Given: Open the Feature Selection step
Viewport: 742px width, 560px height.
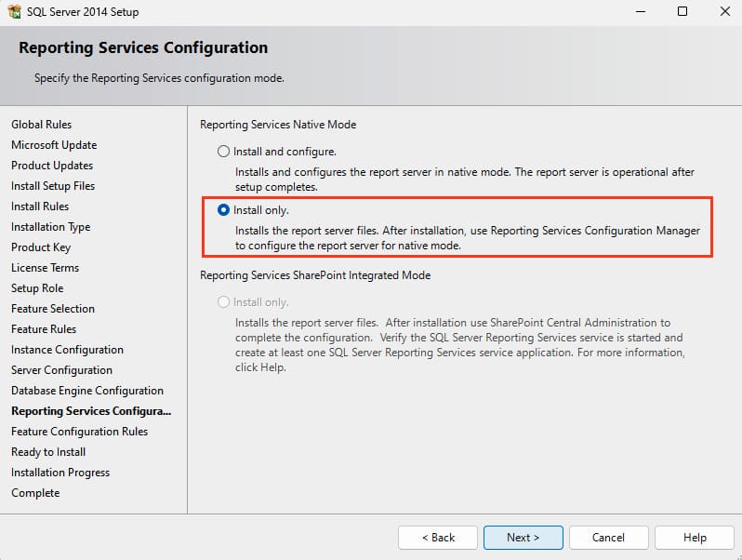Looking at the screenshot, I should coord(53,309).
